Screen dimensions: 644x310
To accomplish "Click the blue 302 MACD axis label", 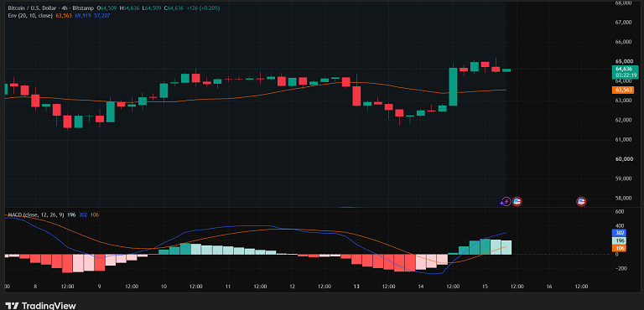I will [620, 233].
